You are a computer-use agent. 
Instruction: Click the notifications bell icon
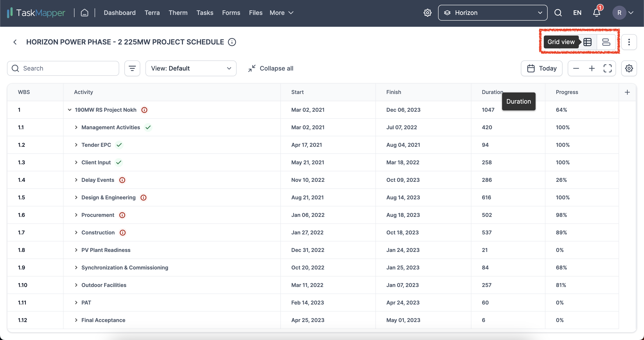point(596,12)
